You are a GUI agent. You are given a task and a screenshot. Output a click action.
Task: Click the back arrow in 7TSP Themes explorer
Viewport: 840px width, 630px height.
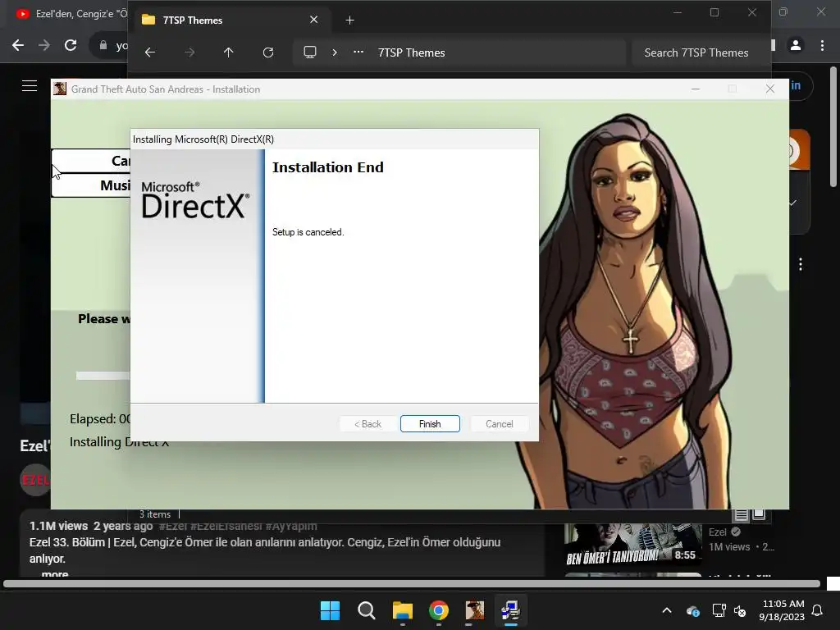[150, 52]
